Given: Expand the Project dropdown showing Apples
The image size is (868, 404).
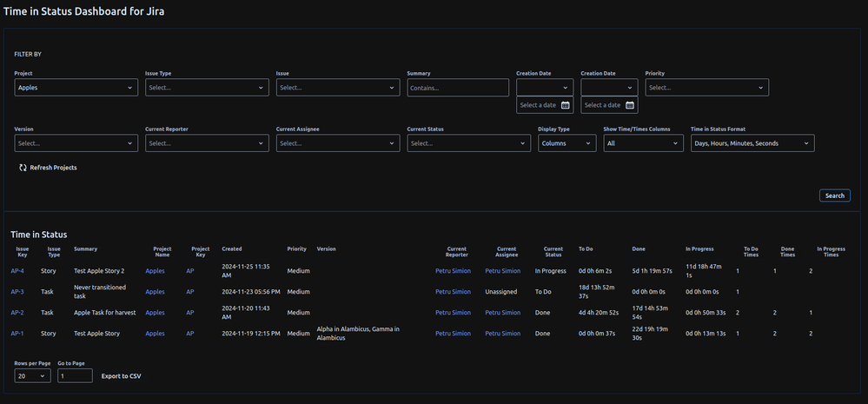Looking at the screenshot, I should (x=76, y=88).
